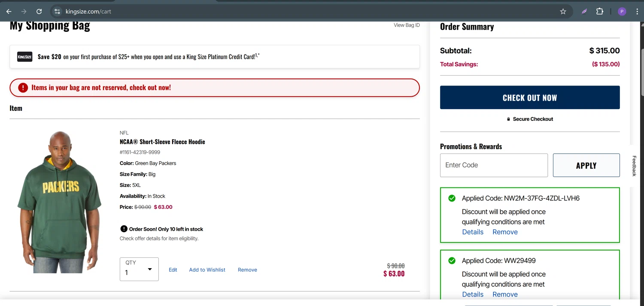644x306 pixels.
Task: Remove the hoodie from the shopping bag
Action: pos(247,270)
